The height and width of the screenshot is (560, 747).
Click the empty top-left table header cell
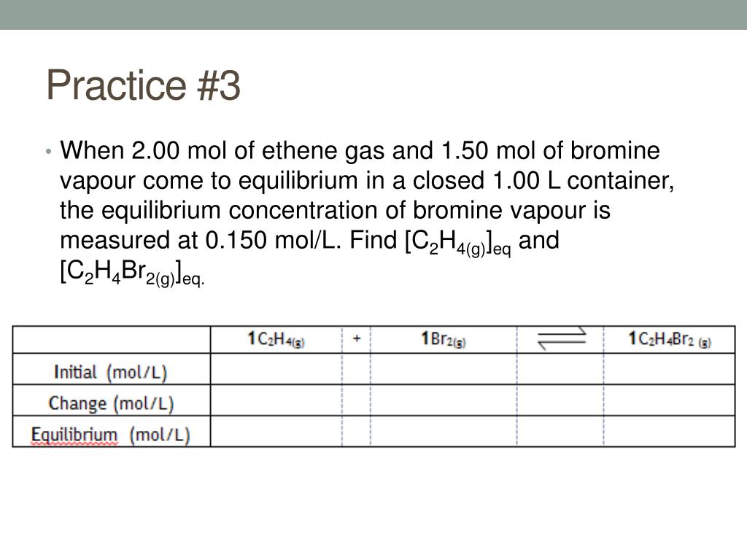pos(112,340)
